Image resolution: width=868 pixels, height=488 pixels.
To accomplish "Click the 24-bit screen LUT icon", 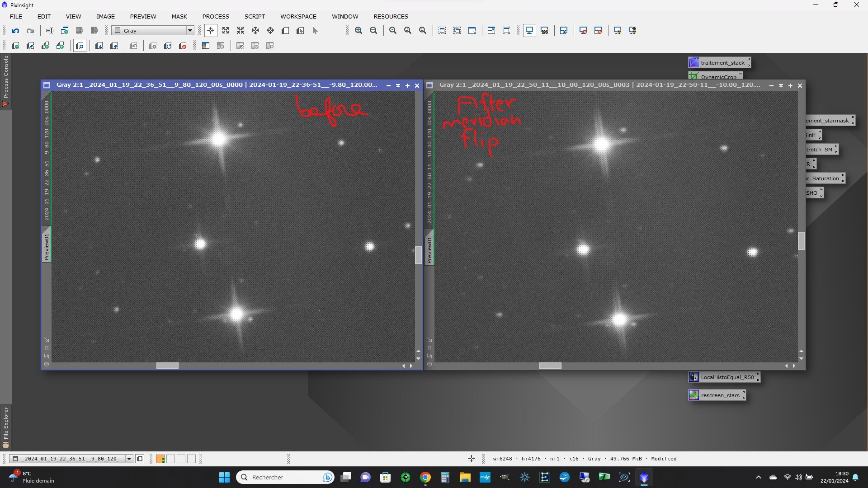I will pos(544,31).
